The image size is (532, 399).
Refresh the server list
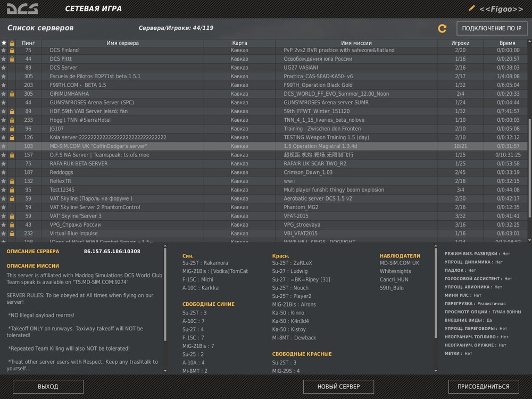(x=442, y=28)
